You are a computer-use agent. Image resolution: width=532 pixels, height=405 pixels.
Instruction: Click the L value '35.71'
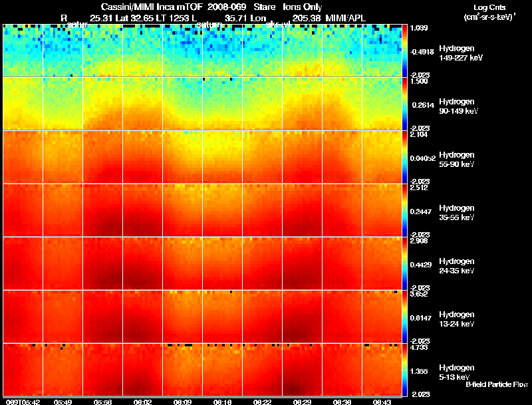236,19
